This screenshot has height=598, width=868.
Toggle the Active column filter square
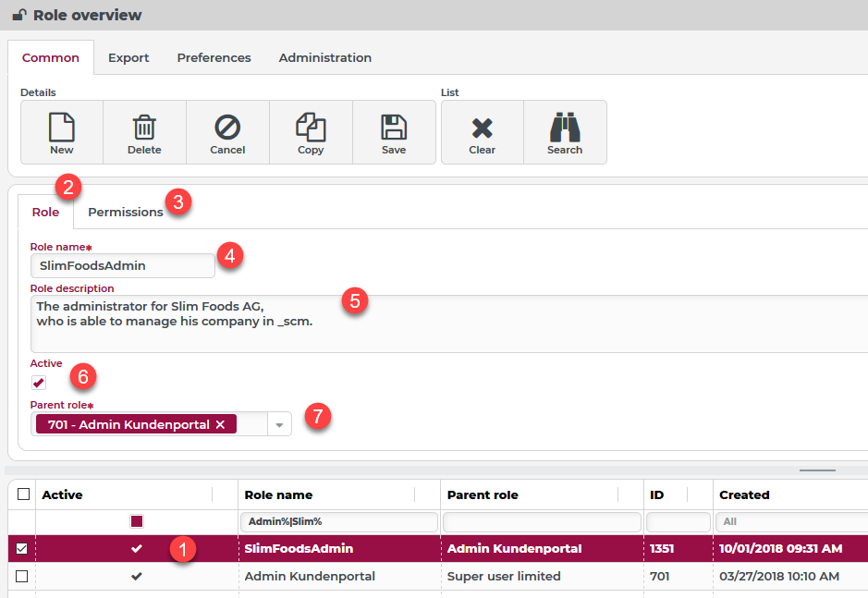137,522
